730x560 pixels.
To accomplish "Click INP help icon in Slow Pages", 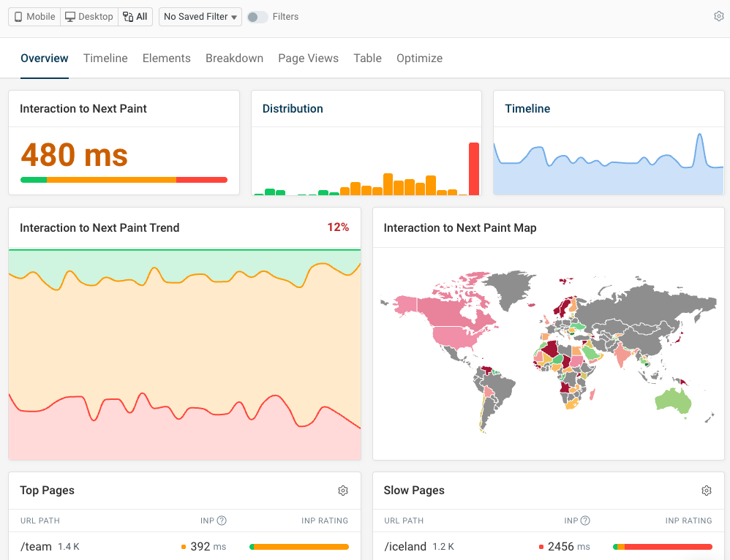I will (585, 521).
